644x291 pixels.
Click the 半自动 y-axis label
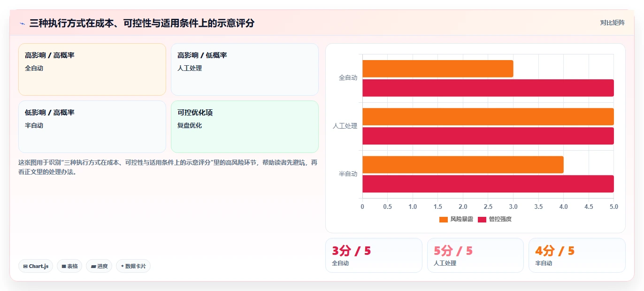[x=348, y=174]
